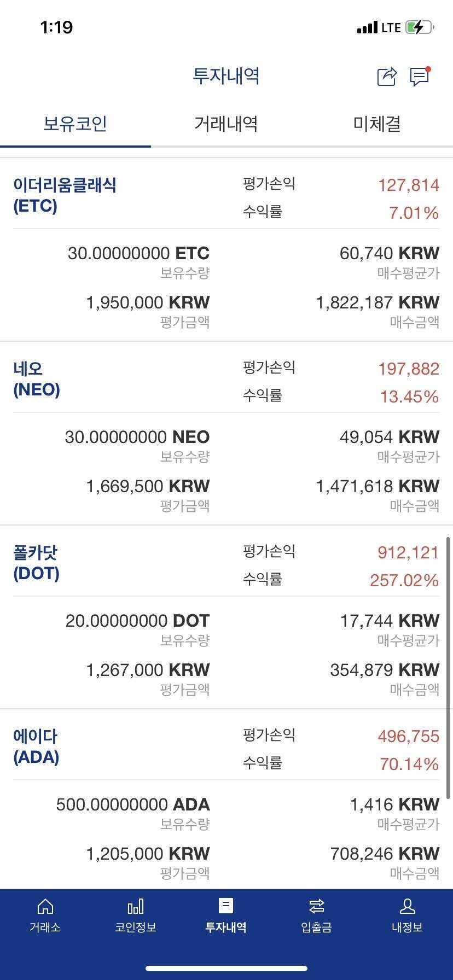This screenshot has height=980, width=453.
Task: Open the 에이다 (ADA) holding entry
Action: pos(36,746)
